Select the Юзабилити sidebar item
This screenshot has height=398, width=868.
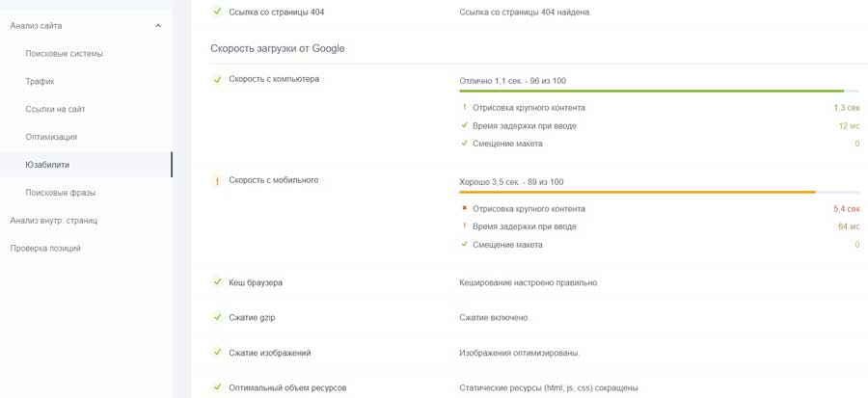(x=47, y=165)
